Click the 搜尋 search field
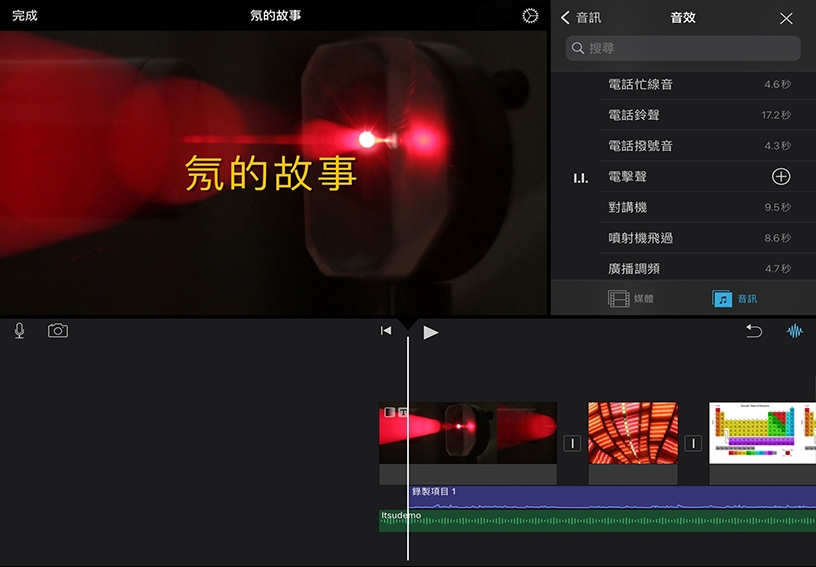The width and height of the screenshot is (816, 567). (x=684, y=48)
